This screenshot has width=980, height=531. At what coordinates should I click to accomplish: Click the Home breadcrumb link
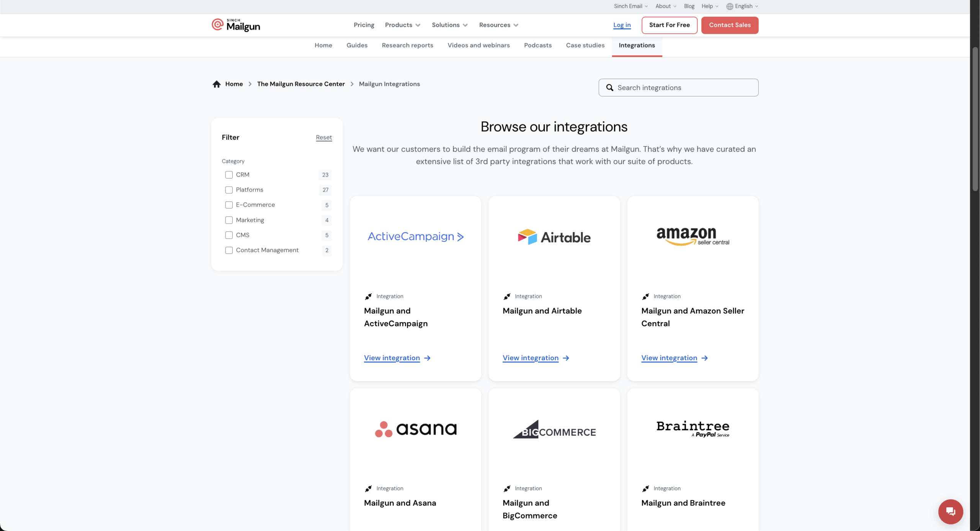(x=234, y=84)
